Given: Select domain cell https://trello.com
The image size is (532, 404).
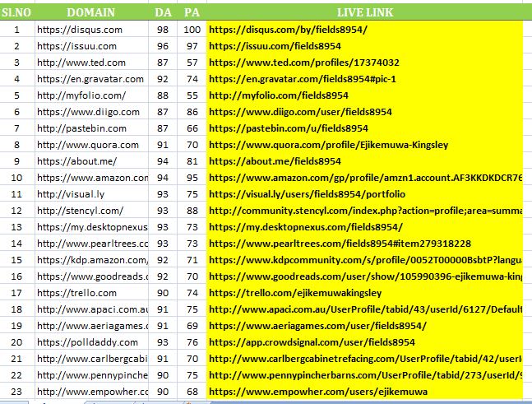Looking at the screenshot, I should (x=91, y=293).
